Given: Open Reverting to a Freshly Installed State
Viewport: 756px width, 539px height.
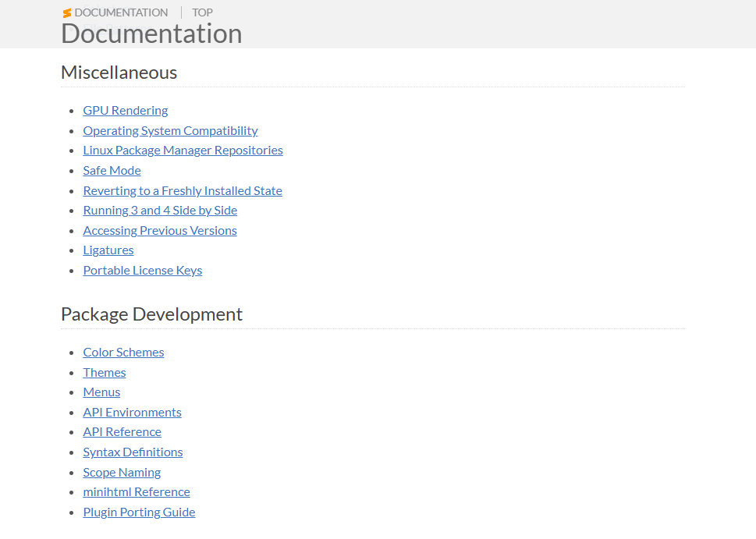Looking at the screenshot, I should (183, 191).
